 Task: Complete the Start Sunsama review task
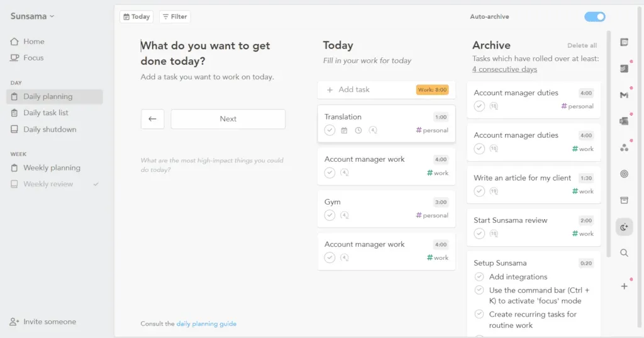pyautogui.click(x=479, y=234)
